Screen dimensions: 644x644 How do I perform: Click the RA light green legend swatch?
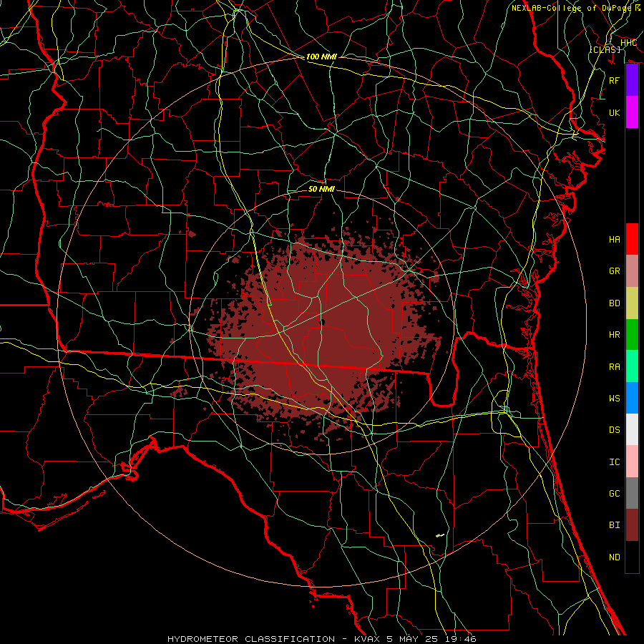[632, 366]
